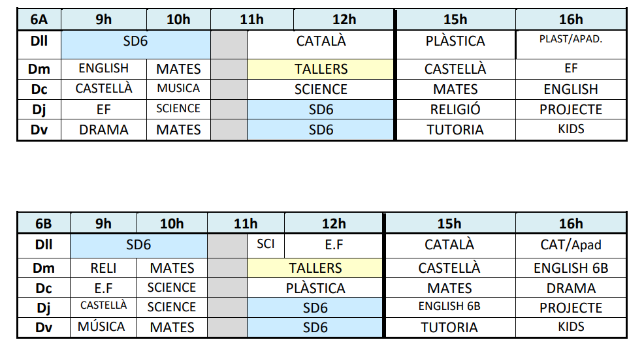Select the CAT/Apad cell
Image resolution: width=644 pixels, height=357 pixels.
pos(570,245)
